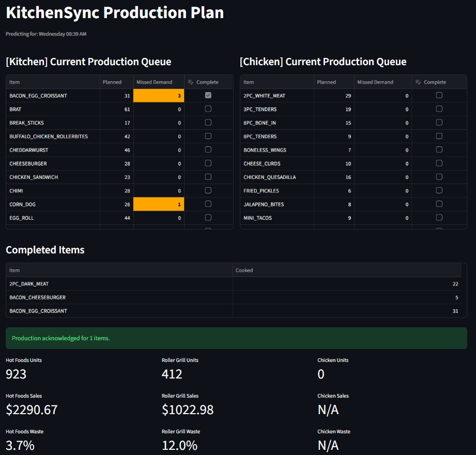
Task: Click the Chicken queue Complete column edit icon
Action: coord(418,82)
